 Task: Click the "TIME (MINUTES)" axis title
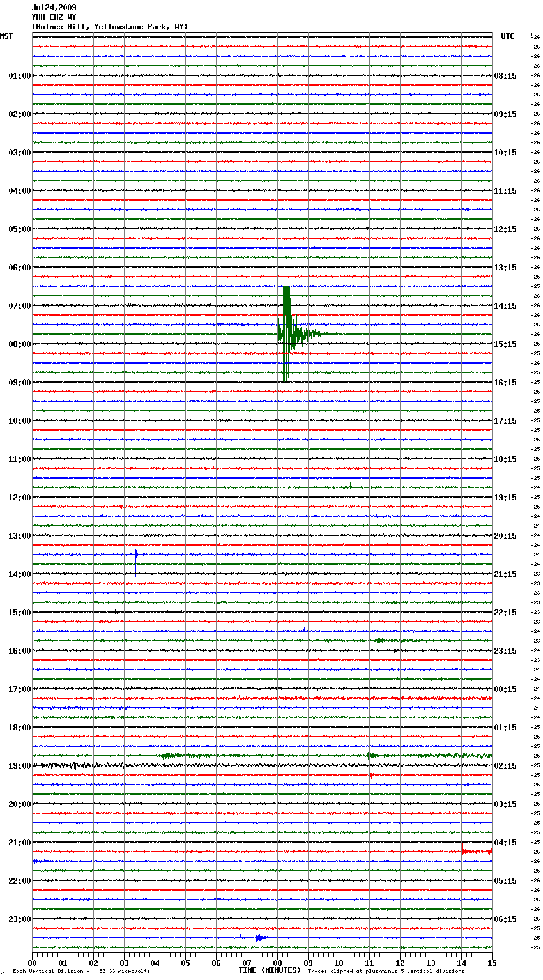pyautogui.click(x=270, y=970)
